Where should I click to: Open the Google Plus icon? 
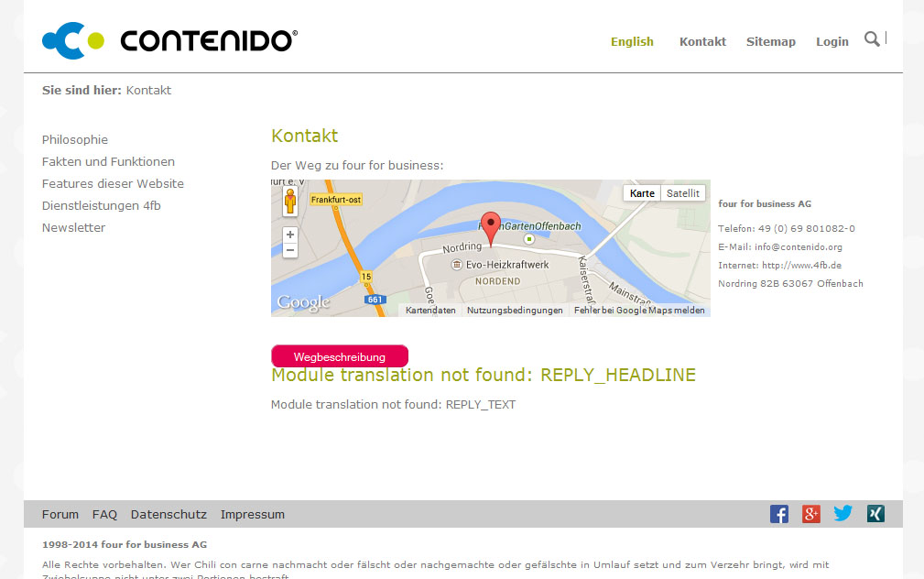810,514
